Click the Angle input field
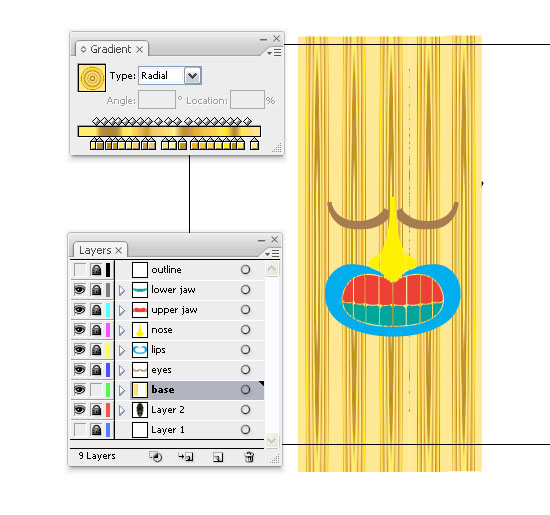 point(157,100)
